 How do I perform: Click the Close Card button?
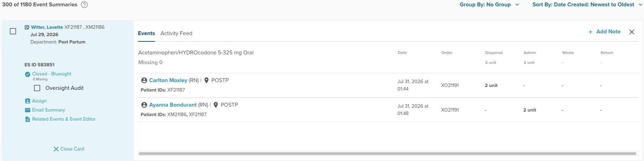[x=69, y=149]
